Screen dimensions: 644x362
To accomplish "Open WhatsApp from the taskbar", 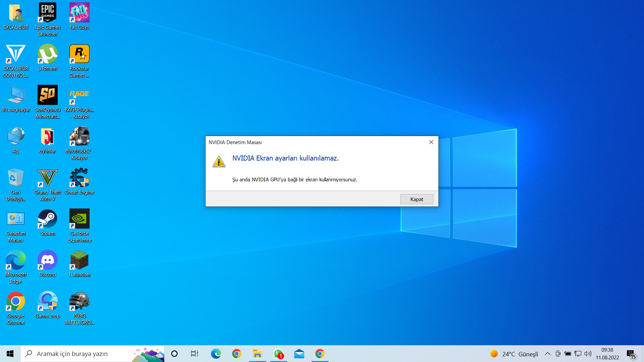I will click(278, 354).
